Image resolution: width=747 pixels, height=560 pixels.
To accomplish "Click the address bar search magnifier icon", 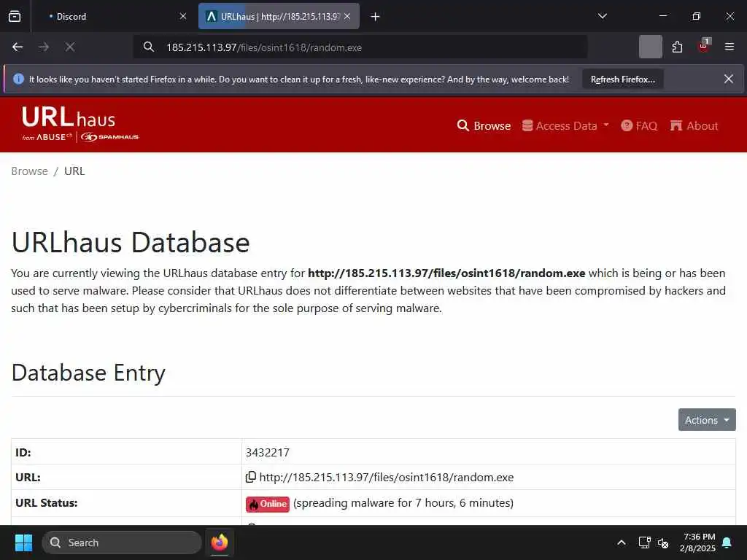I will (x=149, y=47).
